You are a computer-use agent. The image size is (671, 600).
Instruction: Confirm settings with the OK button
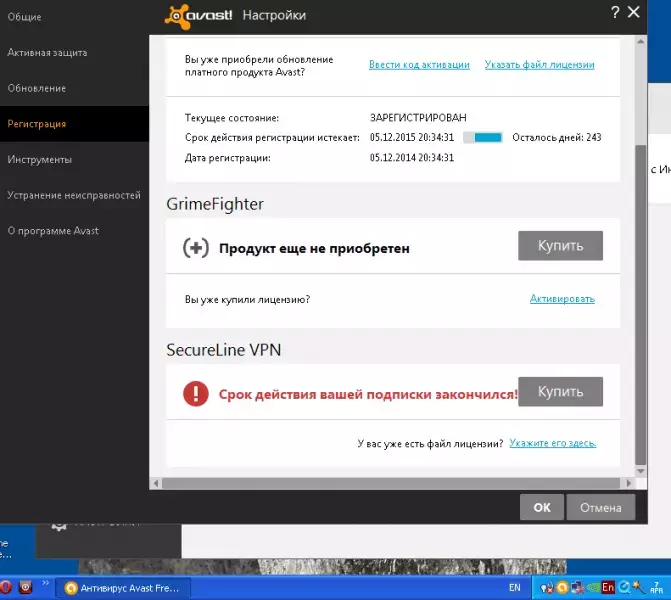coord(542,507)
